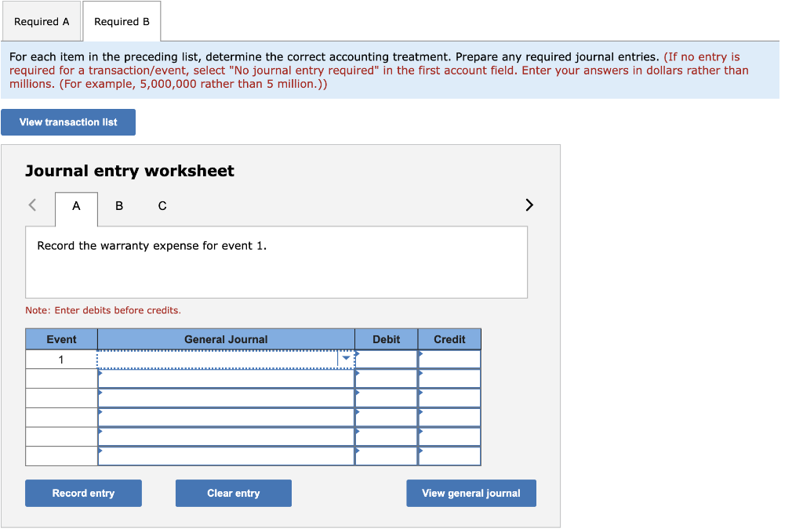Select journal entry tab A
Image resolution: width=803 pixels, height=532 pixels.
pyautogui.click(x=75, y=205)
